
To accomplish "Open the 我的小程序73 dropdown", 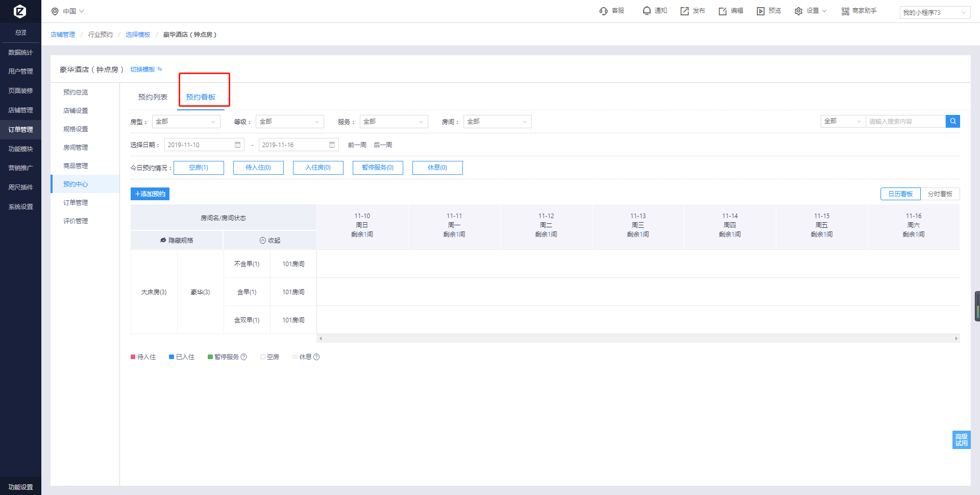I will click(x=935, y=12).
